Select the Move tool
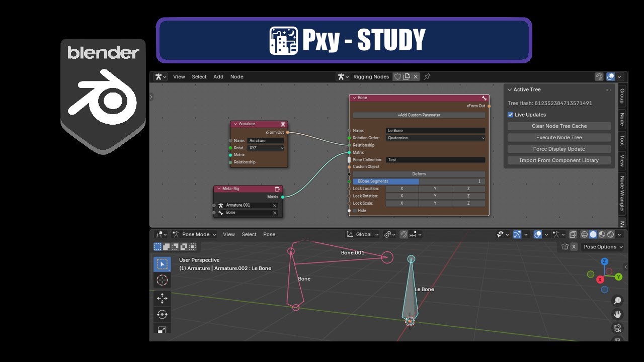Viewport: 644px width, 362px height. click(x=162, y=299)
